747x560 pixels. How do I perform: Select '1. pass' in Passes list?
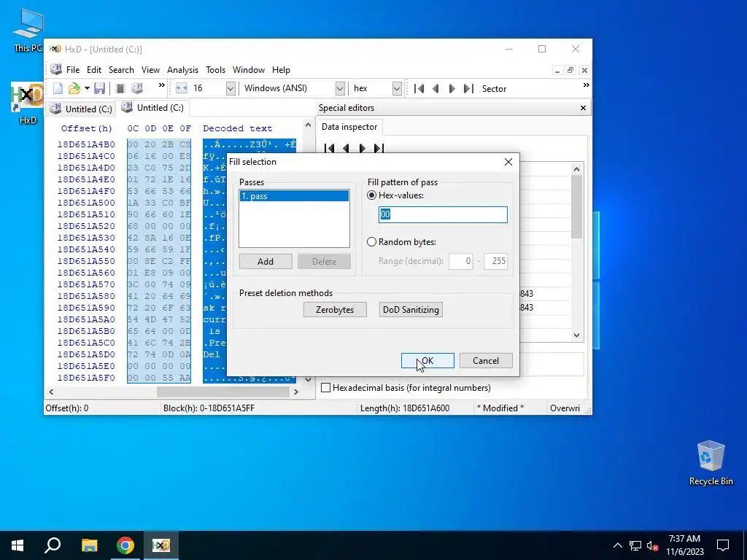point(294,195)
